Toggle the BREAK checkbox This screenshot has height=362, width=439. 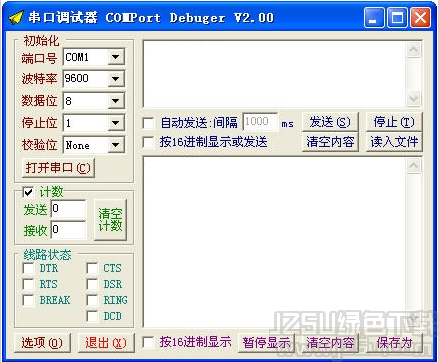pyautogui.click(x=28, y=300)
